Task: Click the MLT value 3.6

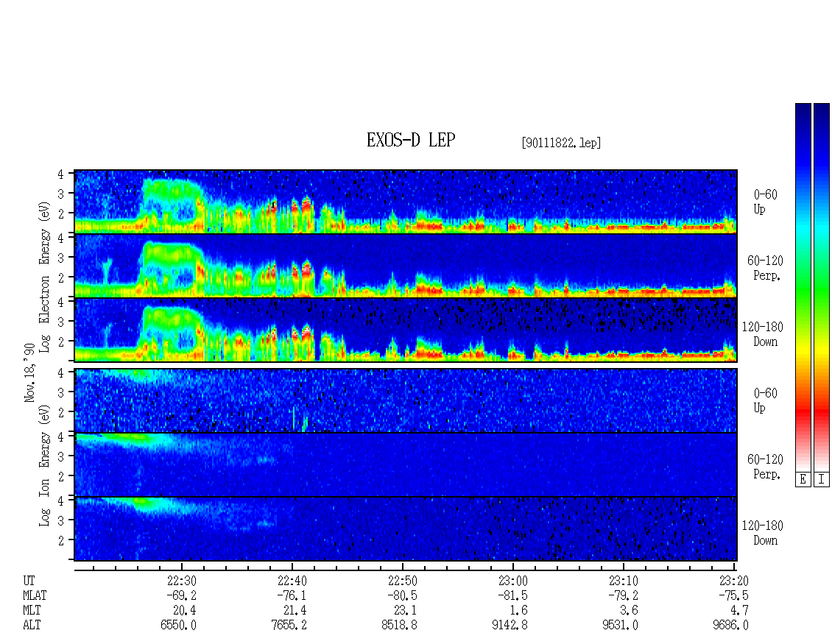Action: pyautogui.click(x=630, y=611)
